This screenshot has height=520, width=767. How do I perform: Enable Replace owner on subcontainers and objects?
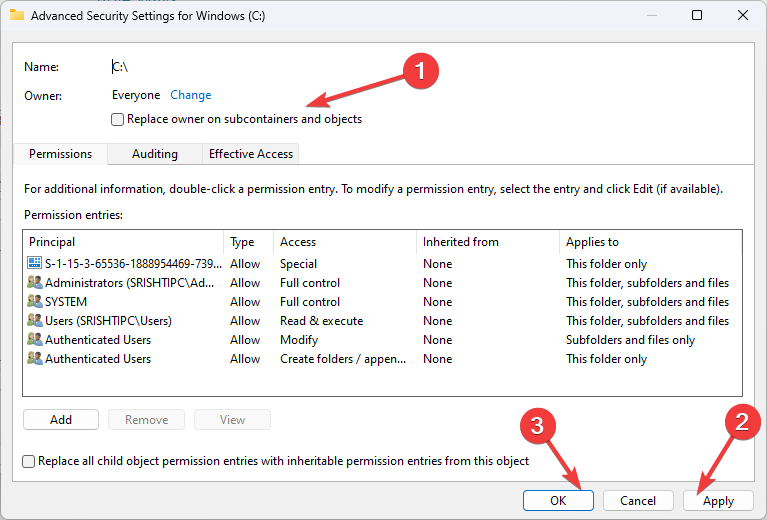118,120
